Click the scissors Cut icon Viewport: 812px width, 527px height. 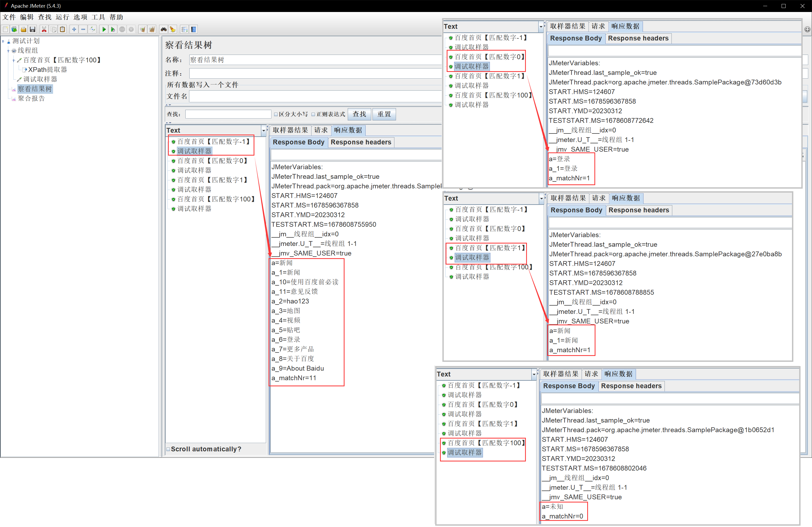click(x=44, y=30)
